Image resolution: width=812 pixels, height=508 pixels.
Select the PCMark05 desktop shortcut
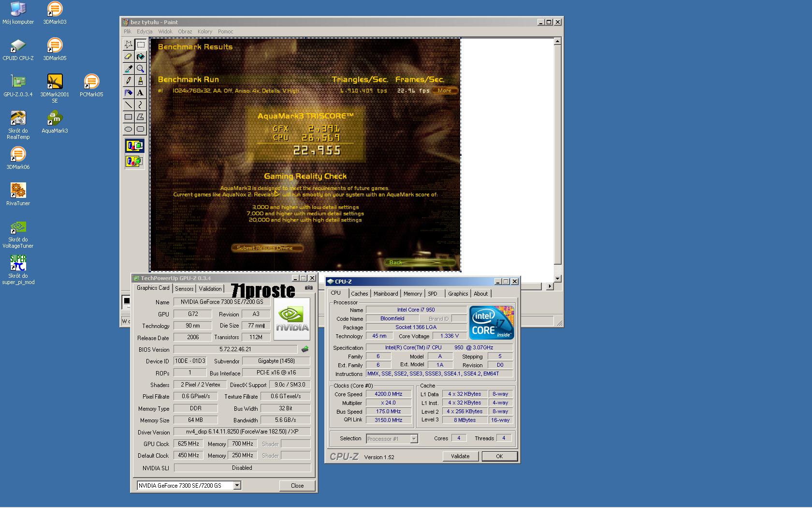(x=91, y=86)
